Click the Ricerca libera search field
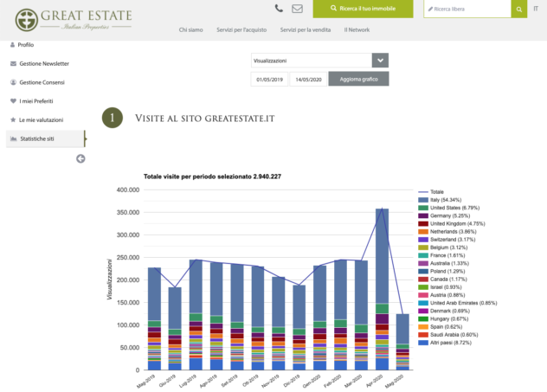This screenshot has width=547, height=392. tap(467, 9)
